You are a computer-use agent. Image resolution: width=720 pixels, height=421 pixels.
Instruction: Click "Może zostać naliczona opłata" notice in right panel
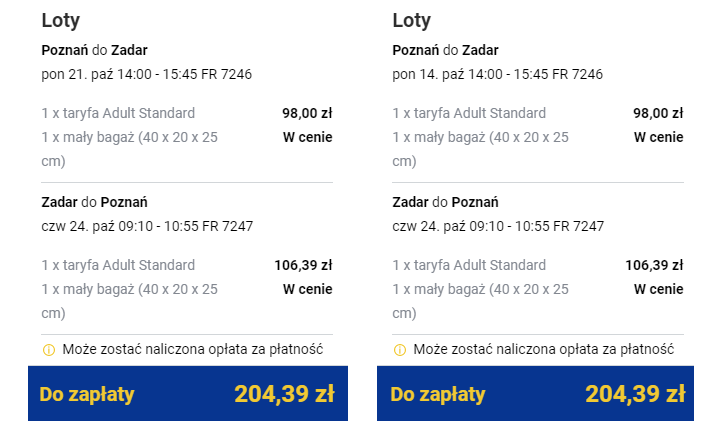pyautogui.click(x=543, y=350)
